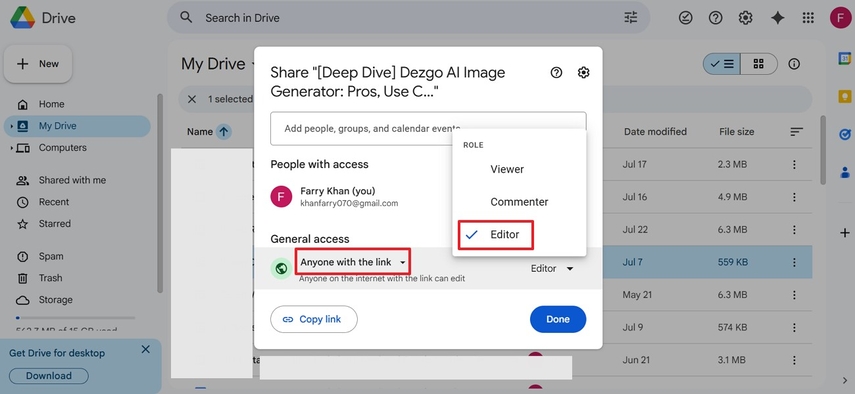The width and height of the screenshot is (855, 394).
Task: Click the Add people, groups field
Action: tap(428, 129)
